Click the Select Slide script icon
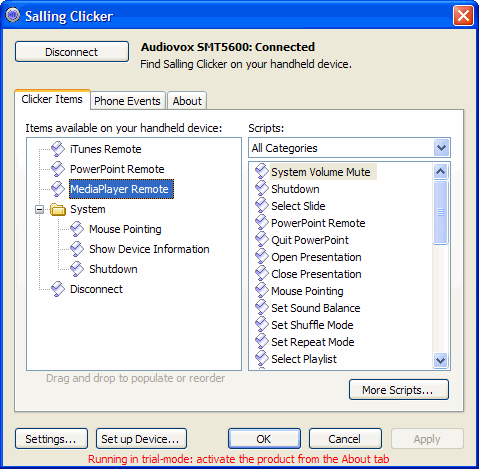The width and height of the screenshot is (479, 469). [262, 205]
